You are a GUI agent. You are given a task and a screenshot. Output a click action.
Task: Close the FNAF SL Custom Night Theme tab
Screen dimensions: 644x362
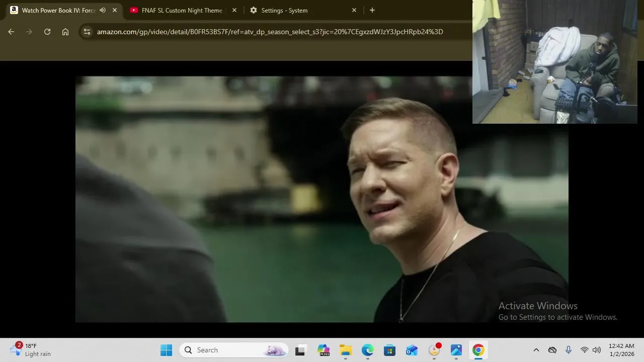click(x=234, y=10)
